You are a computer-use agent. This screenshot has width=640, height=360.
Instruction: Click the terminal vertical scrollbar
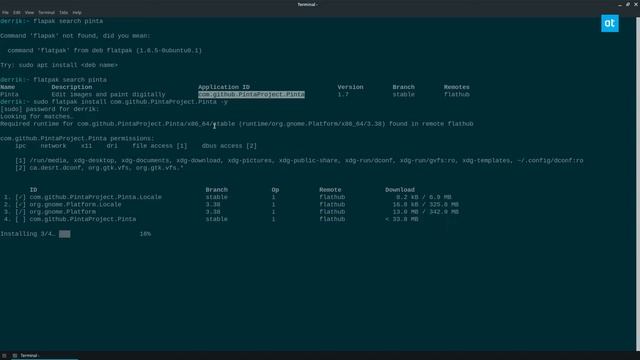coord(638,184)
